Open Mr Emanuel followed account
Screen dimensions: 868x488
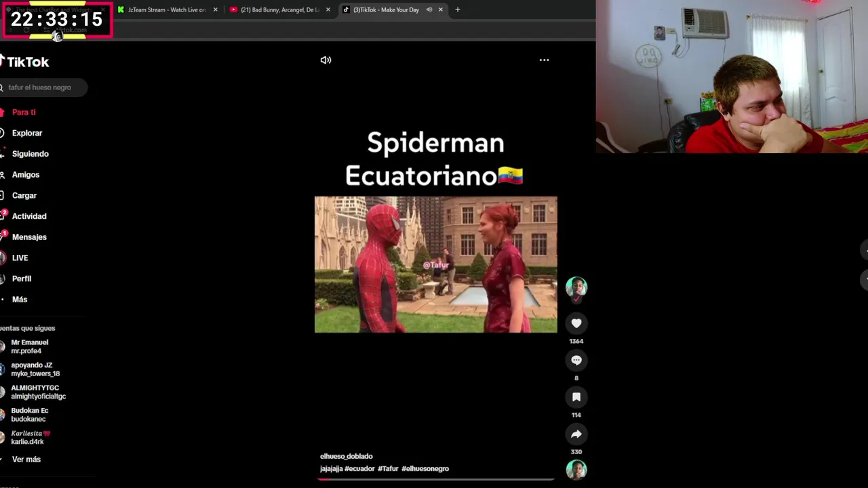[x=27, y=347]
